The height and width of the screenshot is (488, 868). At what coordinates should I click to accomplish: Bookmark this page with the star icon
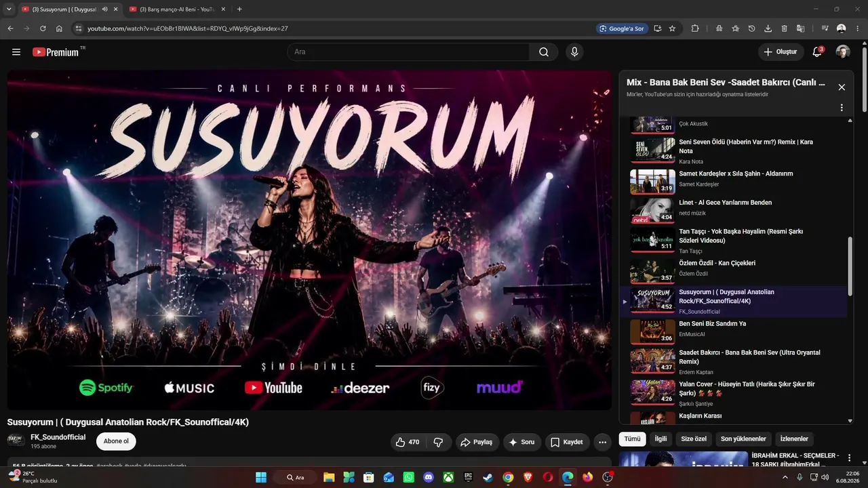(x=672, y=28)
